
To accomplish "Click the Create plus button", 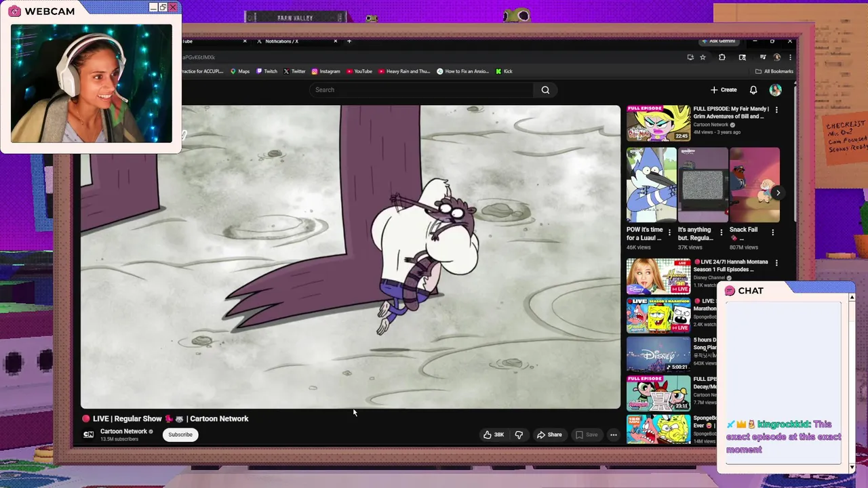I will (x=724, y=89).
